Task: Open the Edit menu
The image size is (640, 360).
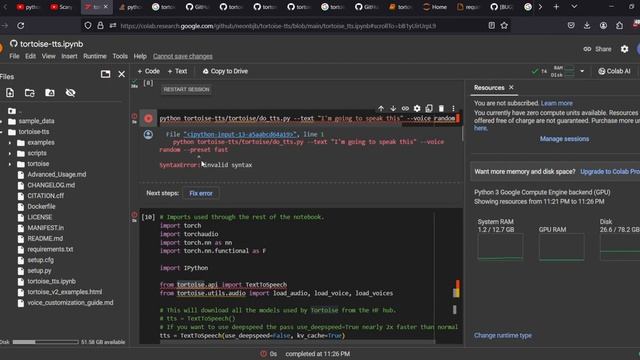Action: [x=31, y=56]
